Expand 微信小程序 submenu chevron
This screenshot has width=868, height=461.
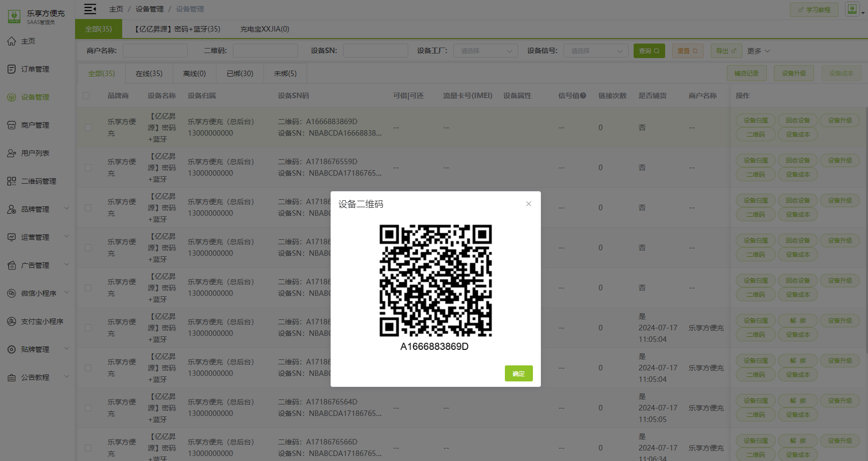point(67,292)
